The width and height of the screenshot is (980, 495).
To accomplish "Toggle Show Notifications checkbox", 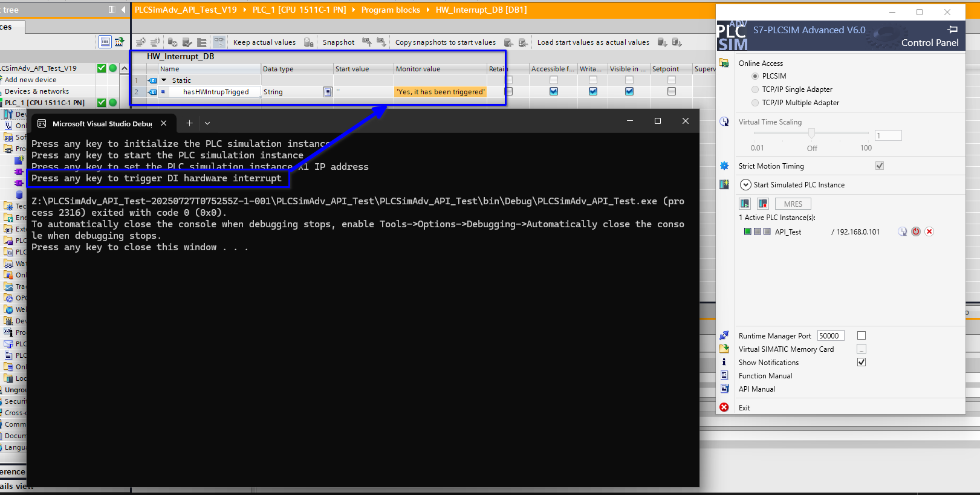I will (862, 362).
